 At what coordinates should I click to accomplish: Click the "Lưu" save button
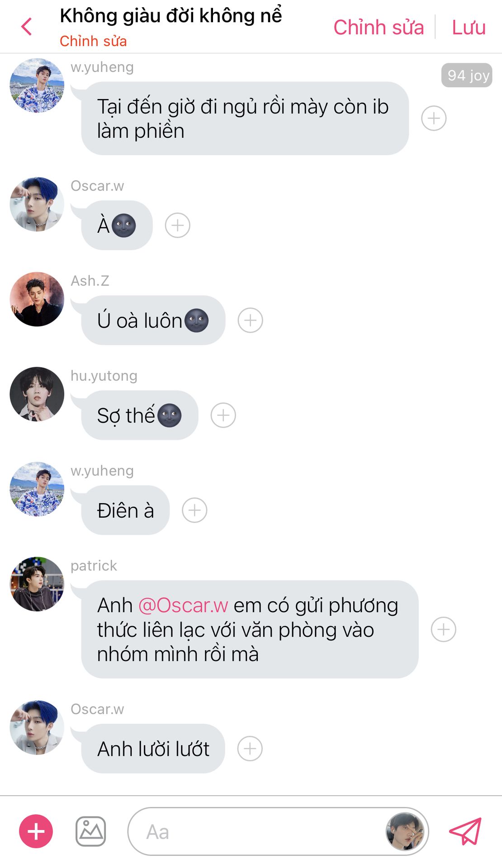coord(469,27)
